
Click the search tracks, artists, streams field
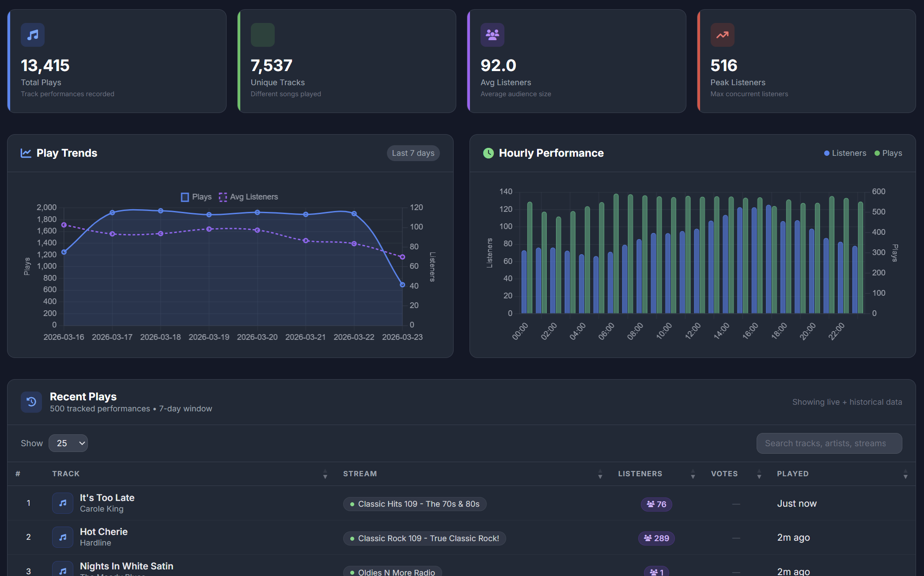[829, 443]
